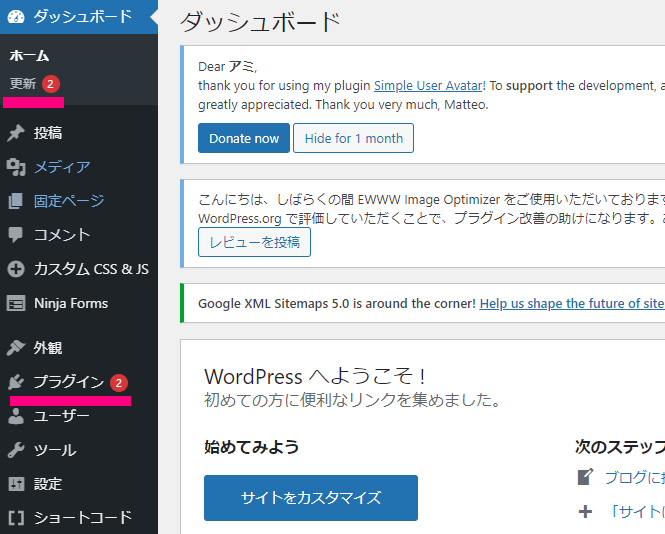
Task: Open Help us shape the future link
Action: [572, 303]
